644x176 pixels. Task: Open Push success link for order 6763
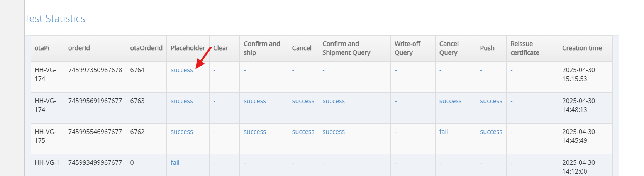[491, 101]
